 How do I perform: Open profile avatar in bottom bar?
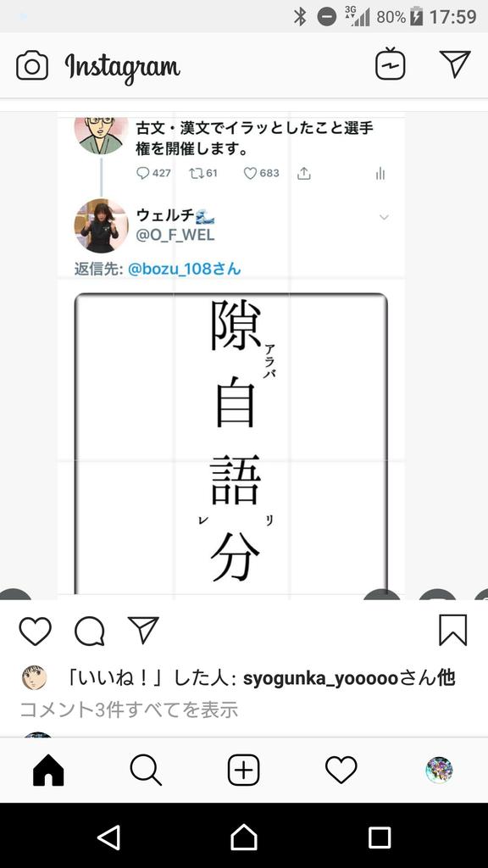(440, 770)
